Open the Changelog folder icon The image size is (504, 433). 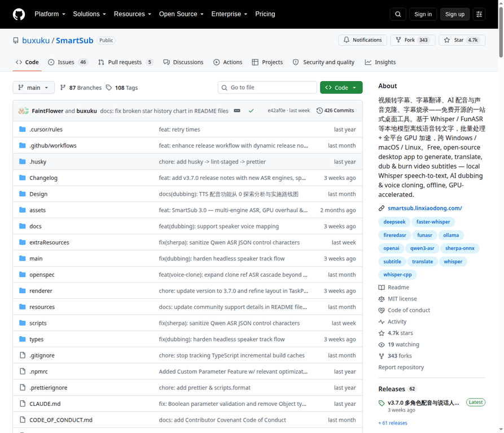pos(23,178)
